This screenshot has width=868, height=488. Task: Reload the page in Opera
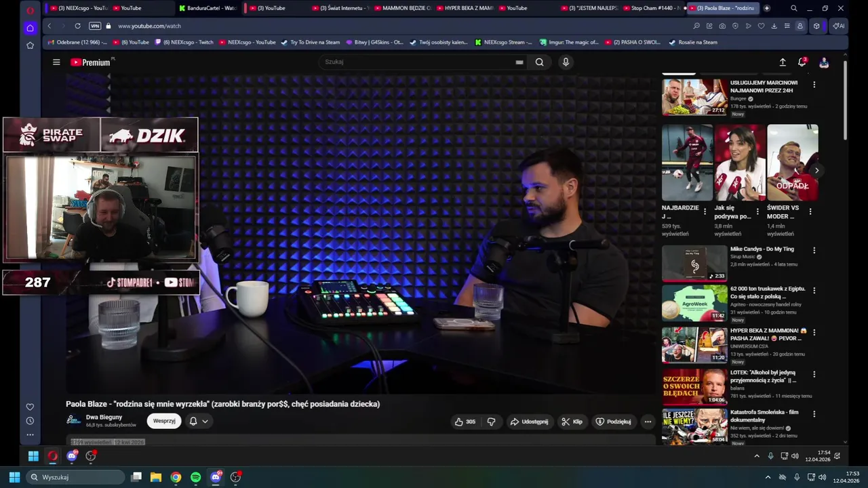point(77,26)
